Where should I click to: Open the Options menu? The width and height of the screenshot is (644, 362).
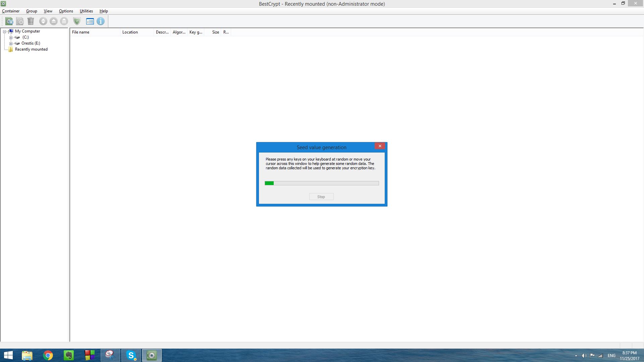(66, 11)
